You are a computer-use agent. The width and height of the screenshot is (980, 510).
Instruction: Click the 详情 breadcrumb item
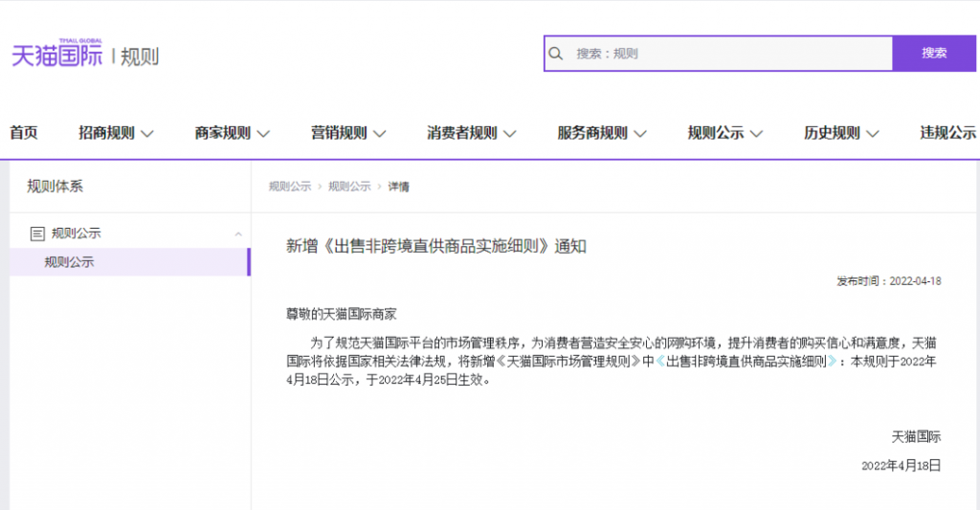coord(398,187)
